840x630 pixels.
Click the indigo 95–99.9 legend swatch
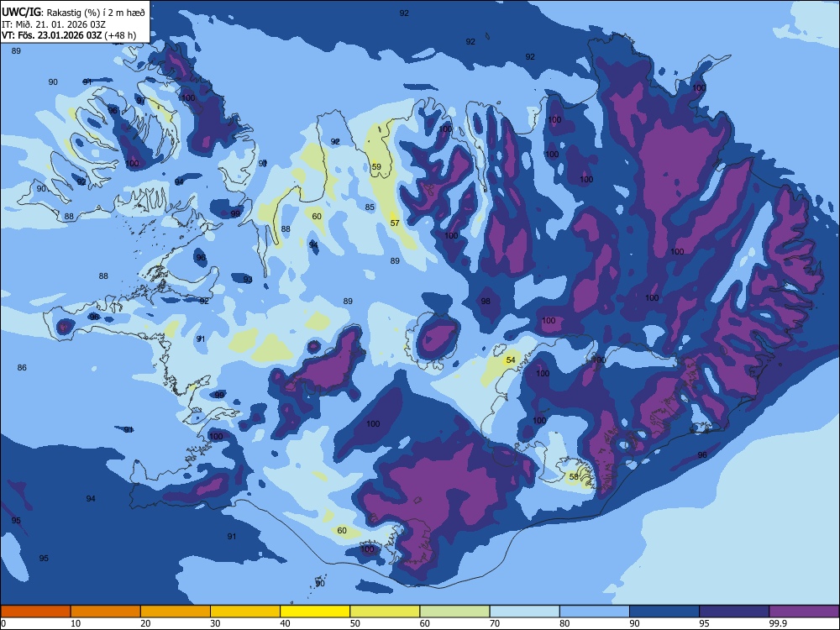tap(734, 612)
